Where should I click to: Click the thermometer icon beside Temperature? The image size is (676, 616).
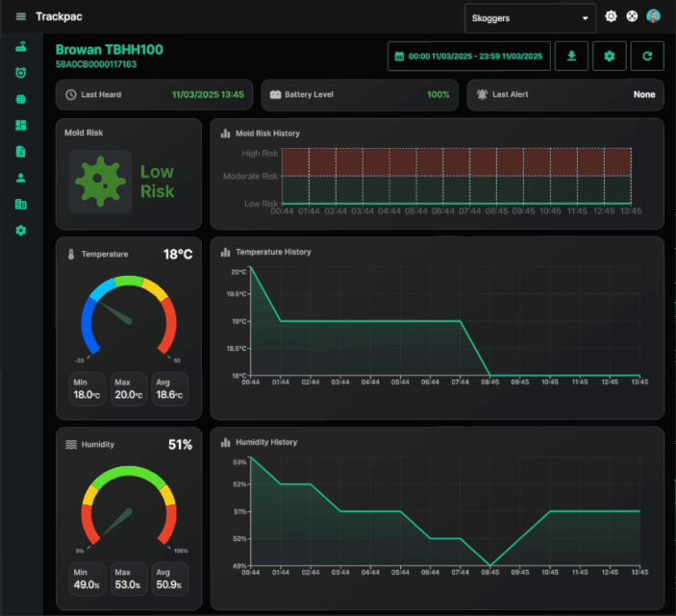tap(71, 254)
